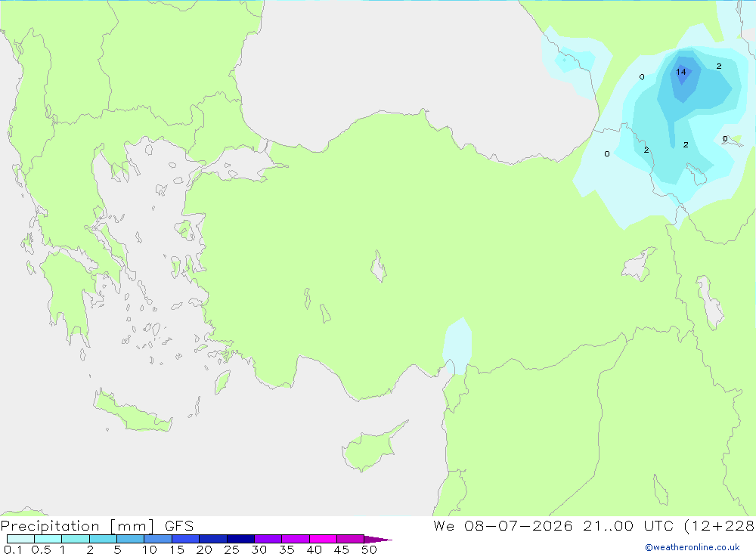Click the '25' legend scale label
756x554 pixels.
click(x=232, y=549)
